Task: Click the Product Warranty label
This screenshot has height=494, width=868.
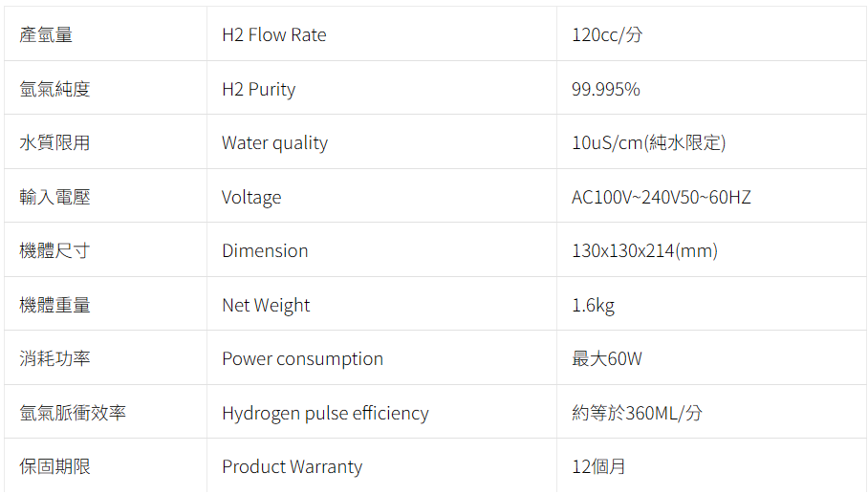Action: pos(292,467)
